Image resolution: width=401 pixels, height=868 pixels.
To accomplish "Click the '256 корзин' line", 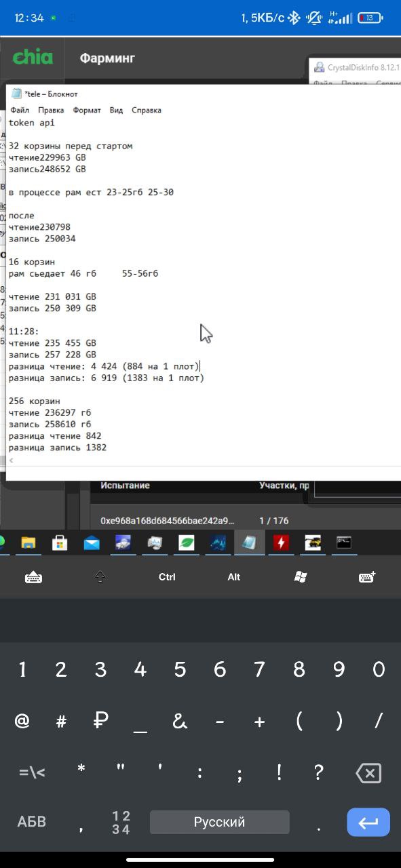I will [x=34, y=401].
